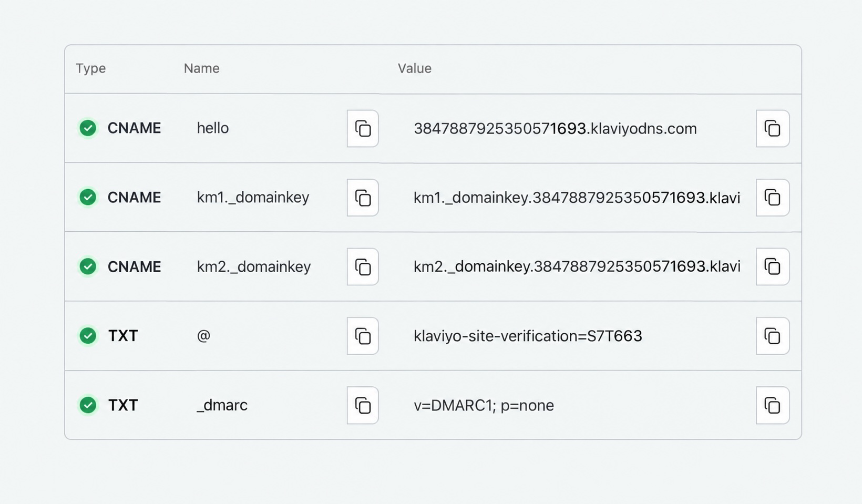Image resolution: width=862 pixels, height=504 pixels.
Task: Click the verified check icon for km1._domainkey row
Action: (x=88, y=197)
